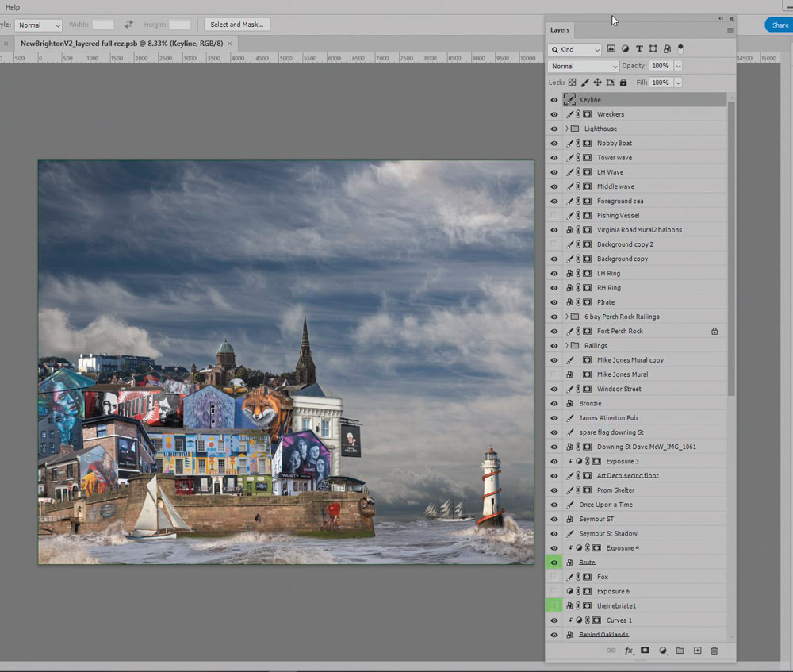Lock position move icon
The image size is (793, 672).
click(x=597, y=82)
